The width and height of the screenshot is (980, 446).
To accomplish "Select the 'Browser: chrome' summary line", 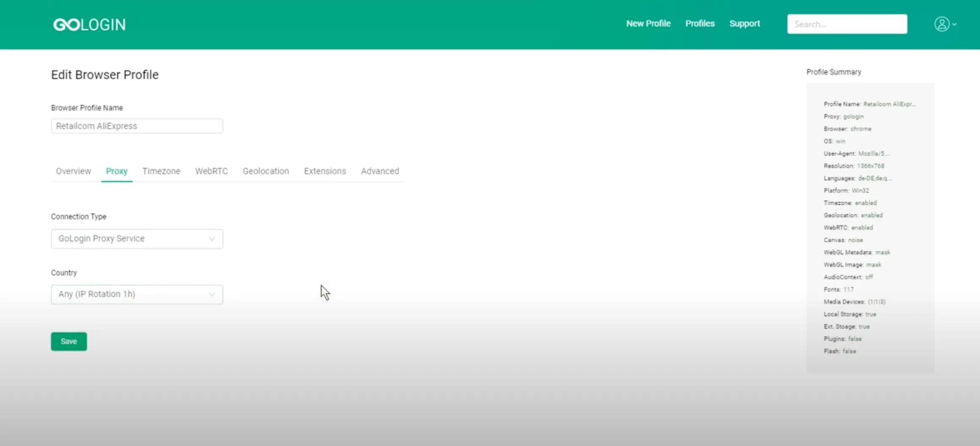I will coord(847,129).
